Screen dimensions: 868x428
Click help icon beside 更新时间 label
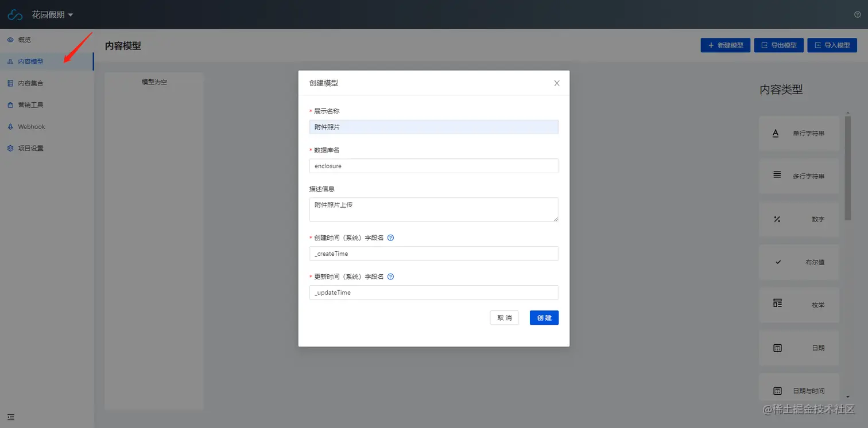point(390,277)
